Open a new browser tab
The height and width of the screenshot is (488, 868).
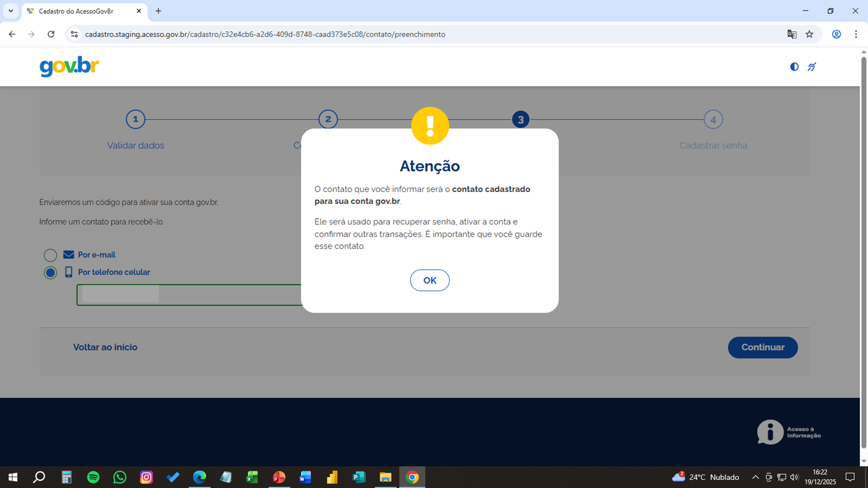[158, 11]
